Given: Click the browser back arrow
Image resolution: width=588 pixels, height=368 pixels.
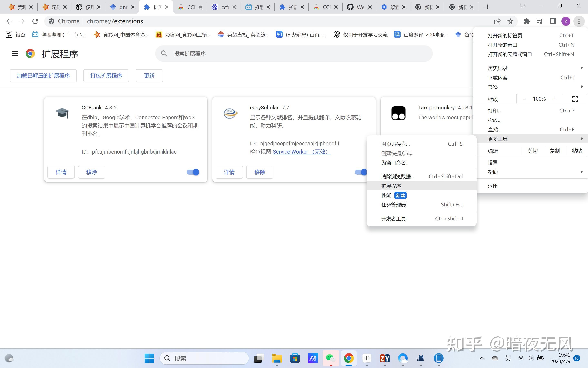Looking at the screenshot, I should [x=9, y=21].
